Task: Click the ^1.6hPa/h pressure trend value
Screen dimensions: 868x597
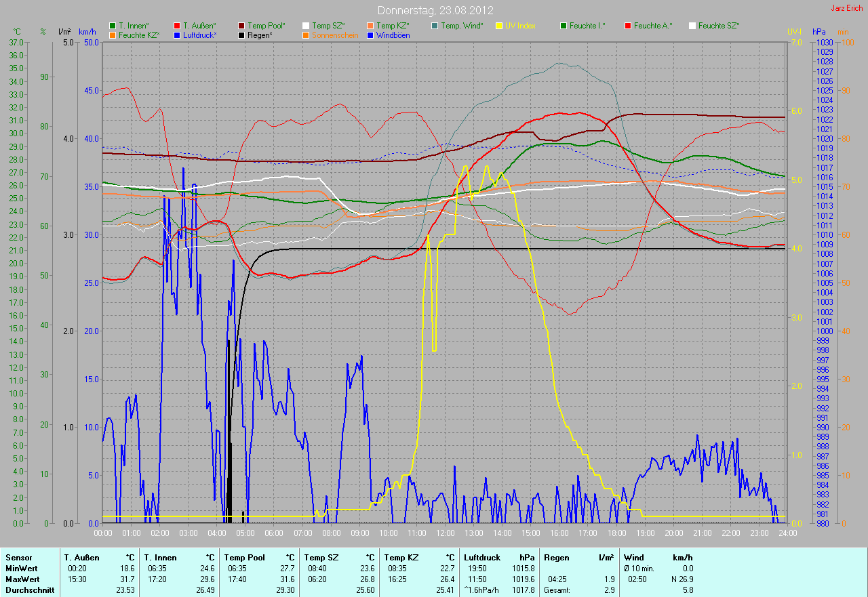Action: (480, 590)
